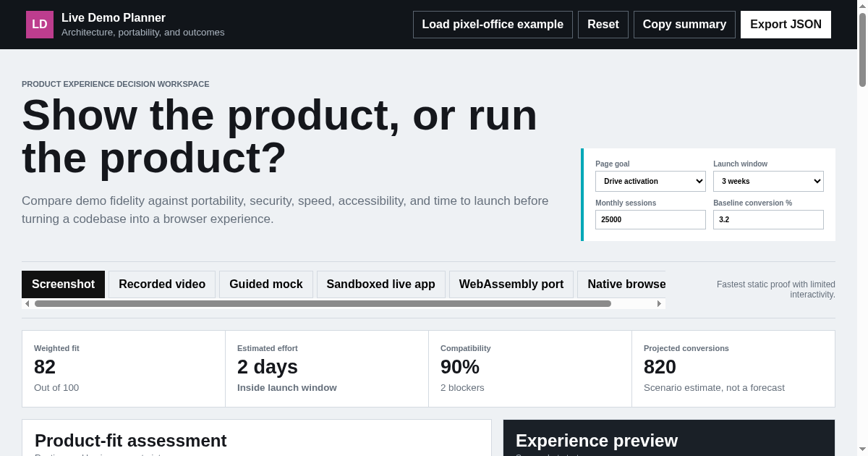Click the Show the product headline
The image size is (868, 456).
pyautogui.click(x=280, y=136)
